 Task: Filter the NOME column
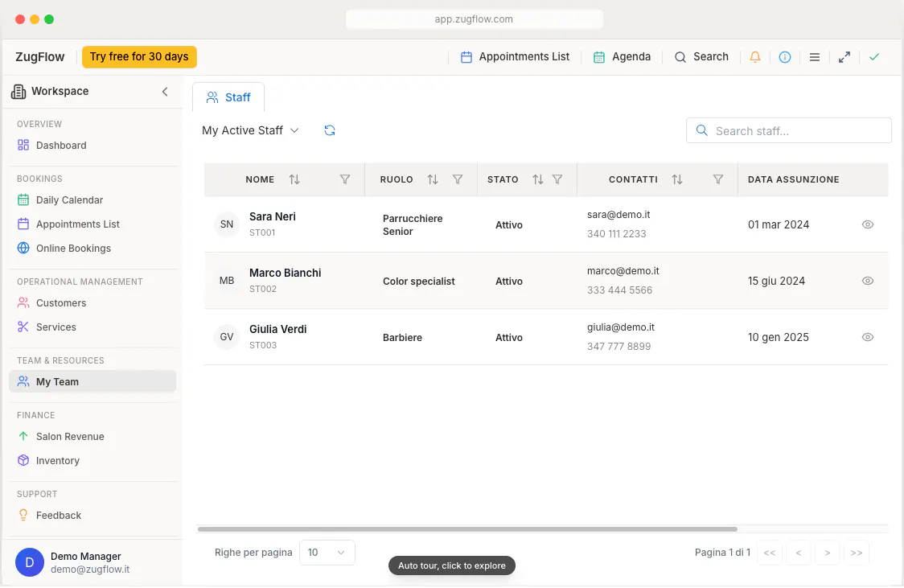(x=345, y=179)
